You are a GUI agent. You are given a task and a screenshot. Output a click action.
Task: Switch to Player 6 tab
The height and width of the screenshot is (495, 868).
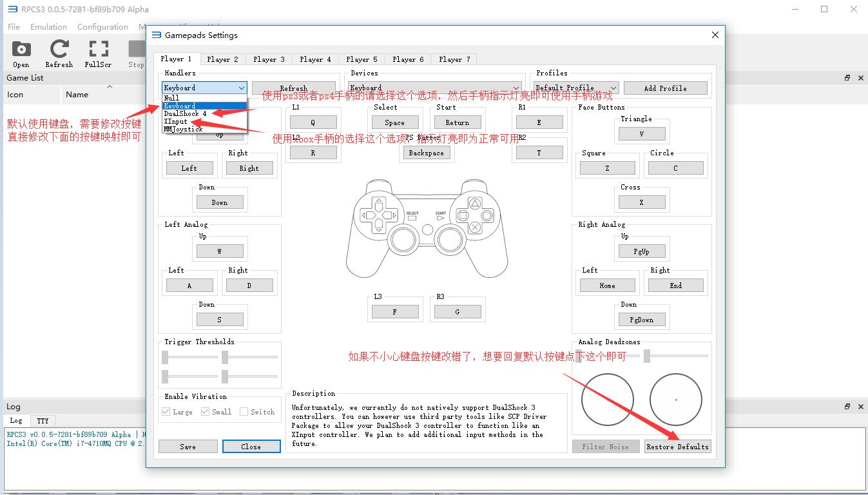[x=408, y=59]
